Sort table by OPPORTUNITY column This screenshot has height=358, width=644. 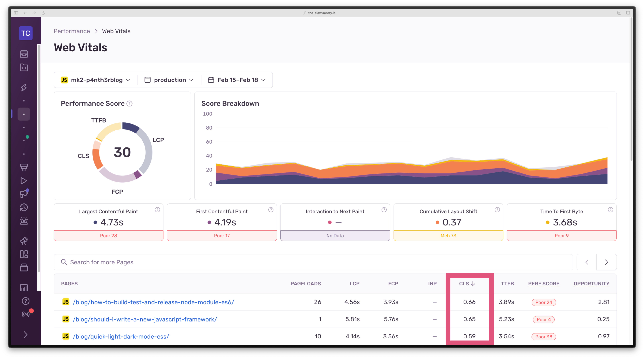pos(592,283)
